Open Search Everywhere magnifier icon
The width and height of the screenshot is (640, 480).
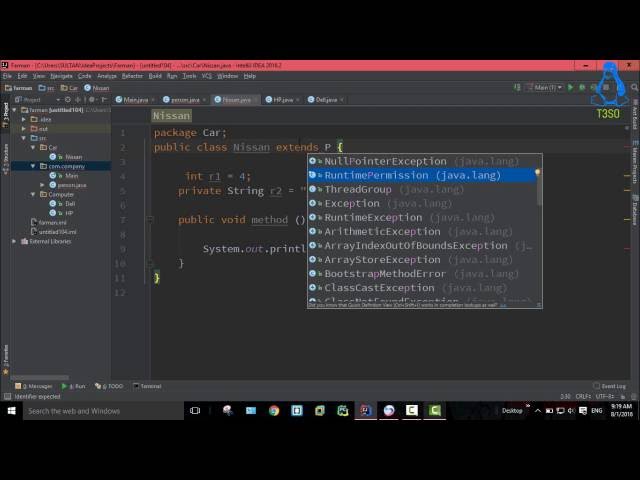[634, 87]
